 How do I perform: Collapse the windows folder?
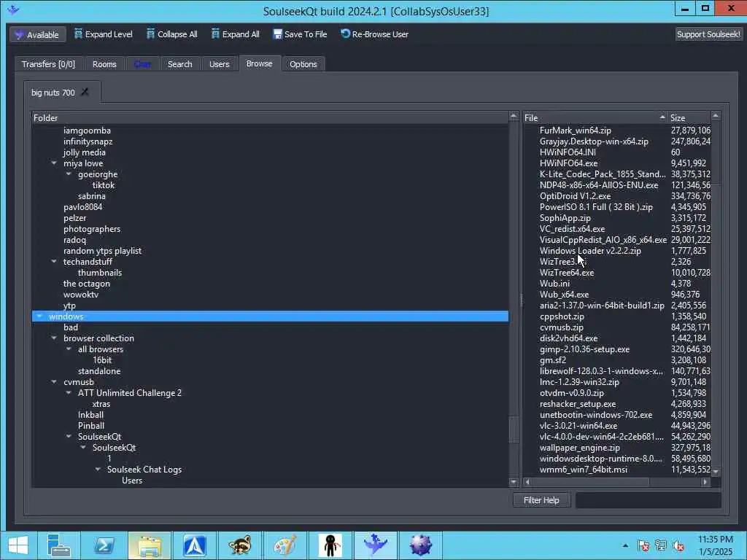click(x=39, y=316)
